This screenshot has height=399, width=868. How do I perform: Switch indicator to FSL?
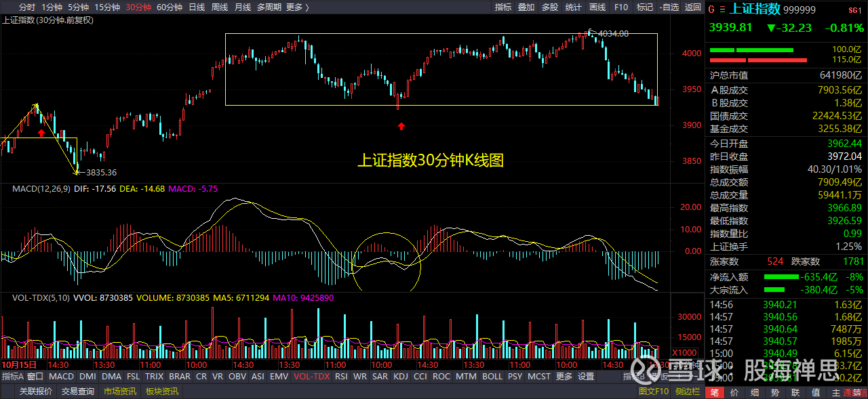point(134,377)
